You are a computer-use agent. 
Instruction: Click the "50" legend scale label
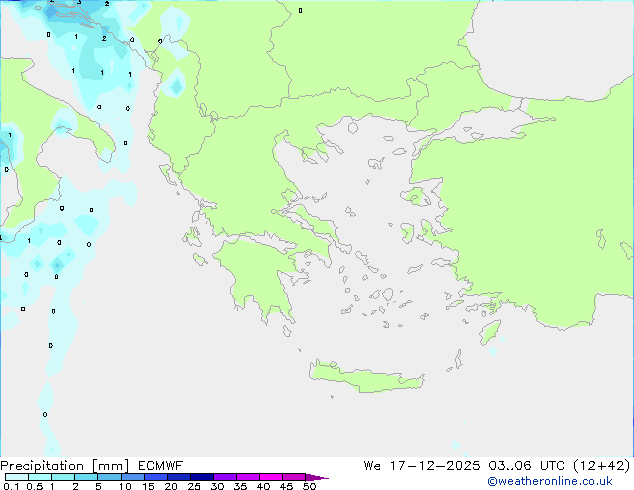[309, 486]
